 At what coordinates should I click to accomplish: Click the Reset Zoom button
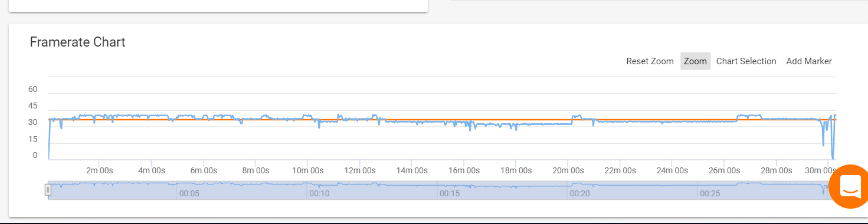[650, 61]
